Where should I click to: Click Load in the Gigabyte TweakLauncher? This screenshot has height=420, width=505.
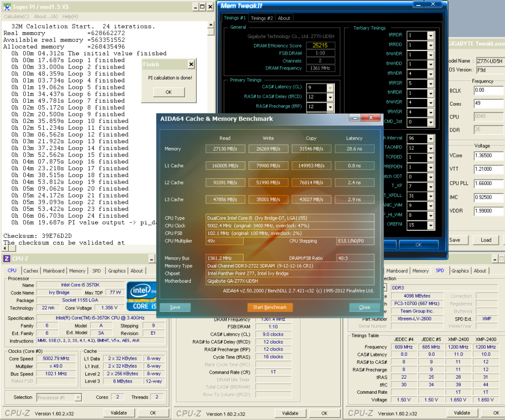click(486, 240)
